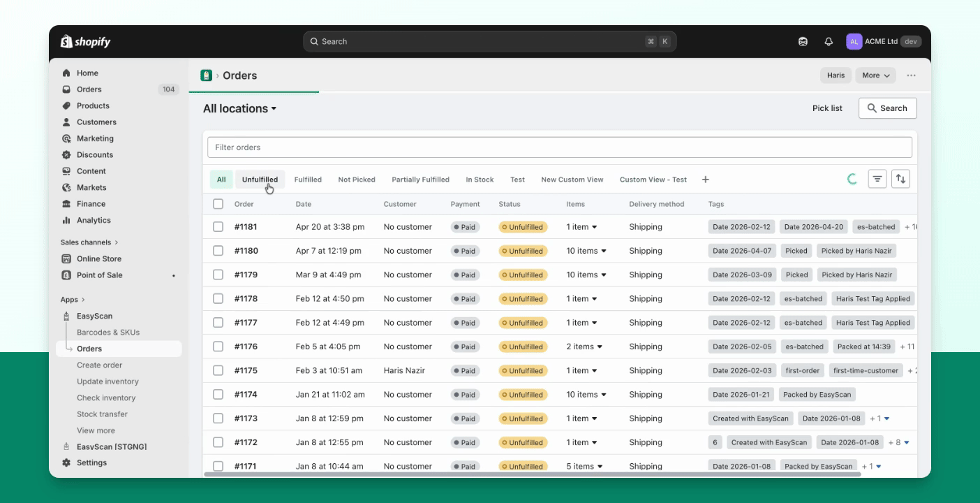Screen dimensions: 980x503
Task: Switch to the Unfulfilled tab
Action: (260, 180)
